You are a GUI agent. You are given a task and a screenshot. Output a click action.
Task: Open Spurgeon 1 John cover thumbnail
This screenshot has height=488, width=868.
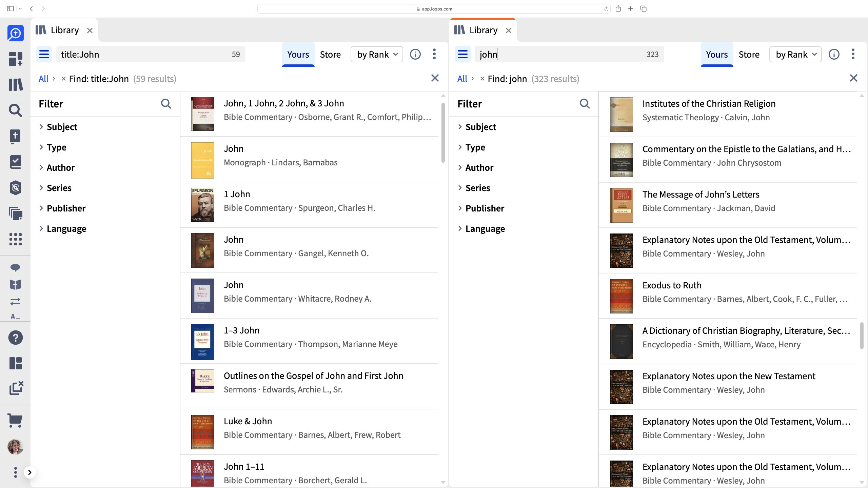click(x=202, y=205)
